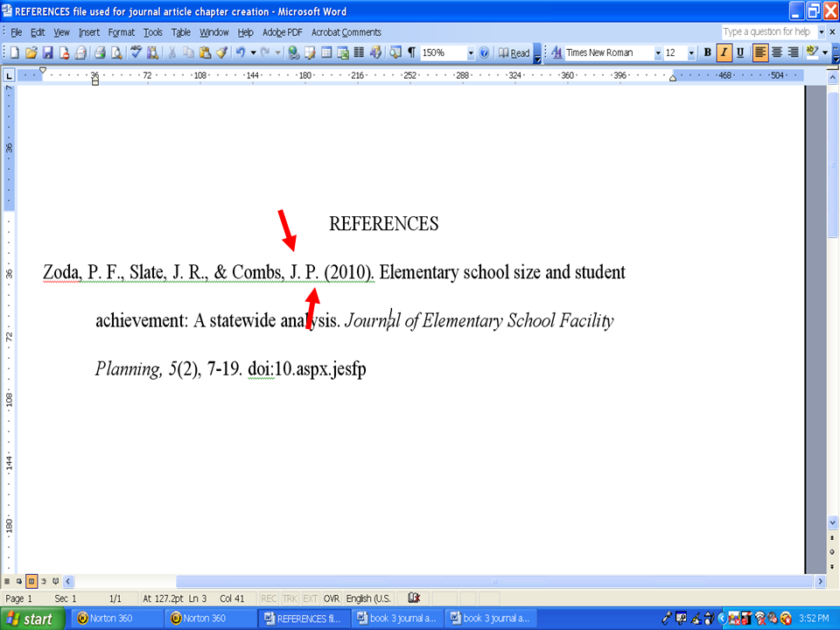Open the Insert menu

(89, 32)
